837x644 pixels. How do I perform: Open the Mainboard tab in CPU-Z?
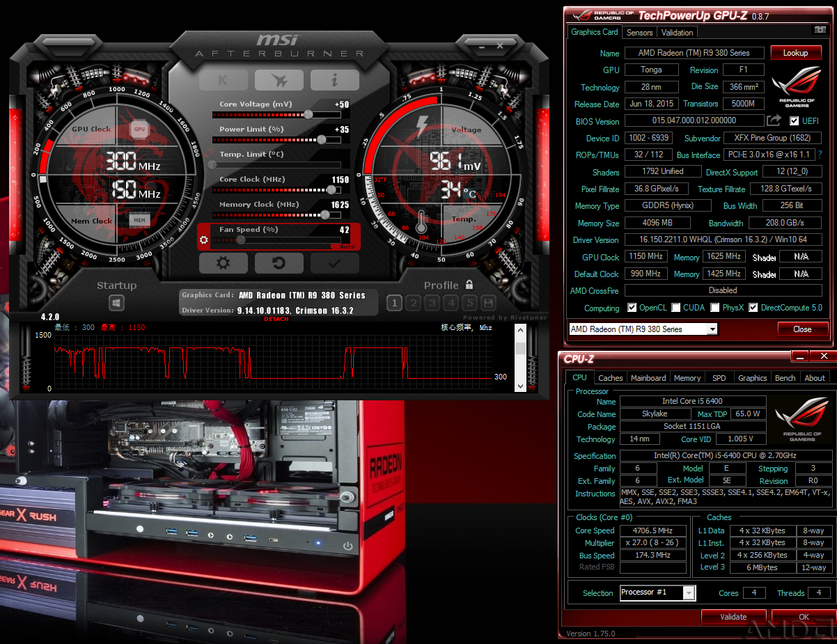tap(648, 378)
